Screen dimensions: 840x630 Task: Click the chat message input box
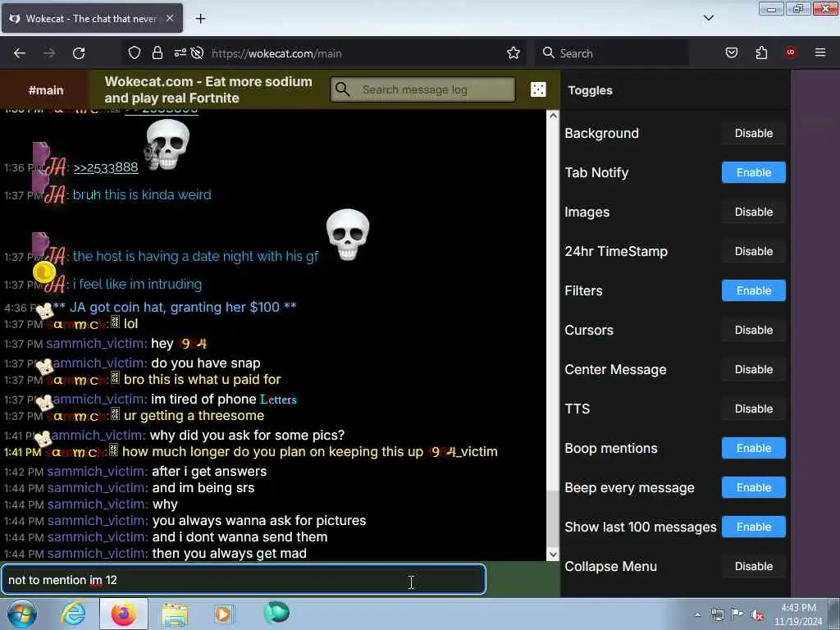[x=244, y=580]
